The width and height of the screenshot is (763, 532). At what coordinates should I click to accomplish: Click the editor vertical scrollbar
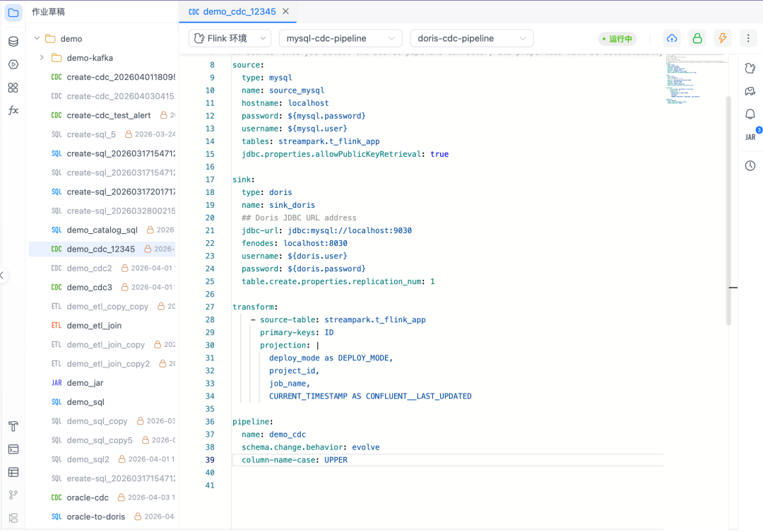tap(728, 211)
